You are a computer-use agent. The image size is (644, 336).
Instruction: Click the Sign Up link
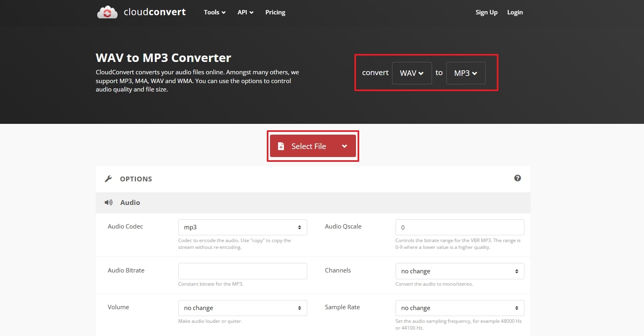[486, 12]
